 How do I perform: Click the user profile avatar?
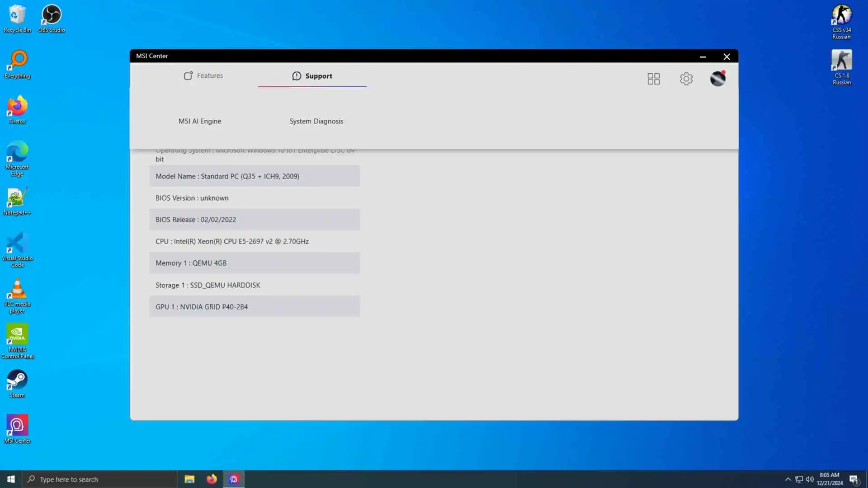[x=717, y=79]
